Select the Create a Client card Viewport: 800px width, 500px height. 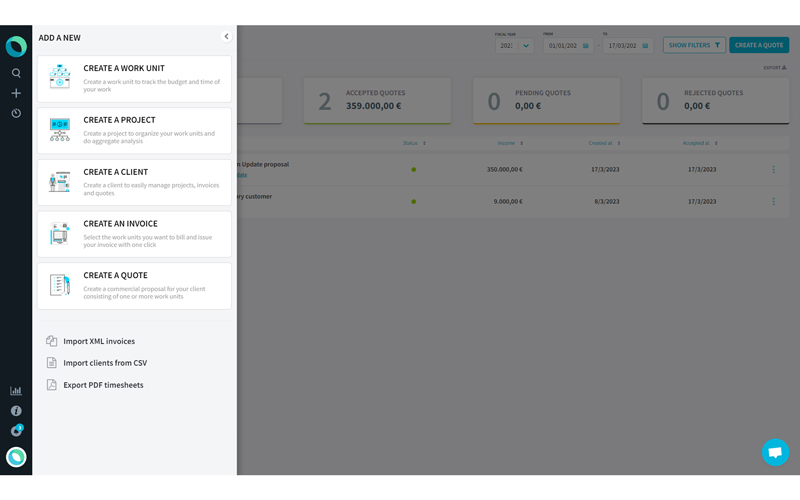[x=134, y=182]
